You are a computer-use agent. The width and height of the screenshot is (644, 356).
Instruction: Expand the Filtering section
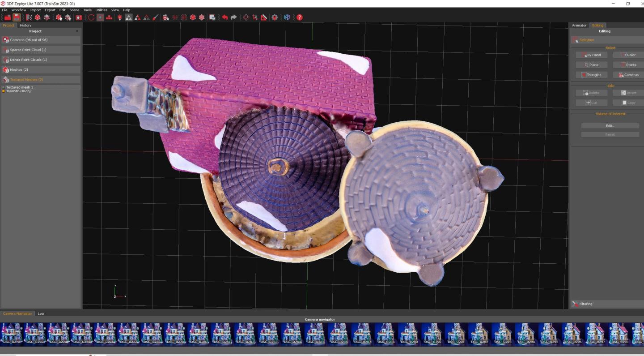click(607, 304)
